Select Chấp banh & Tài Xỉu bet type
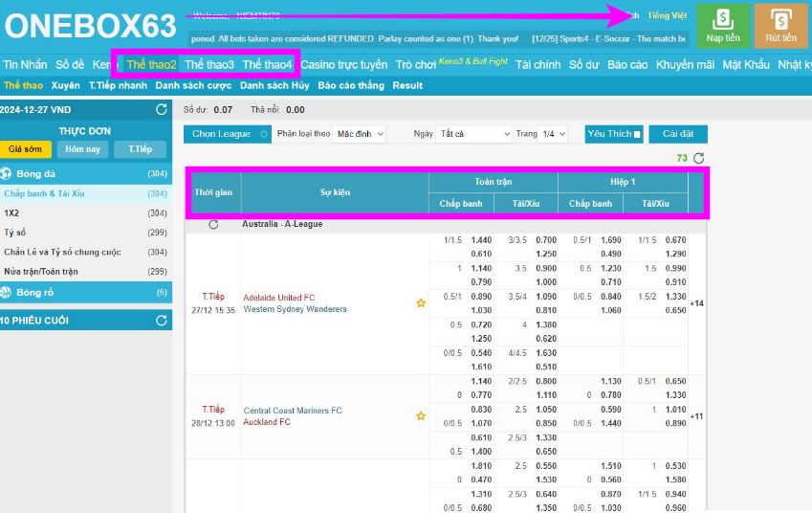The width and height of the screenshot is (812, 513). [86, 193]
